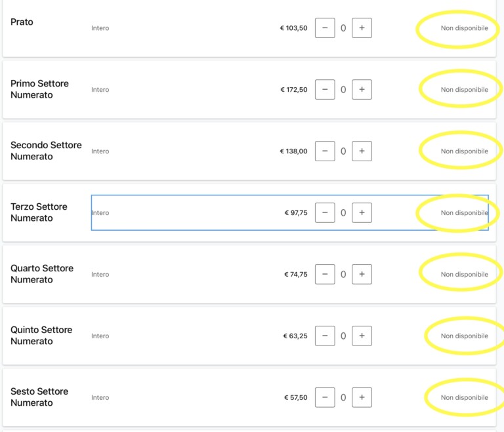The height and width of the screenshot is (432, 504).
Task: Decrease Sesto Settore Numerato ticket count
Action: [x=325, y=397]
